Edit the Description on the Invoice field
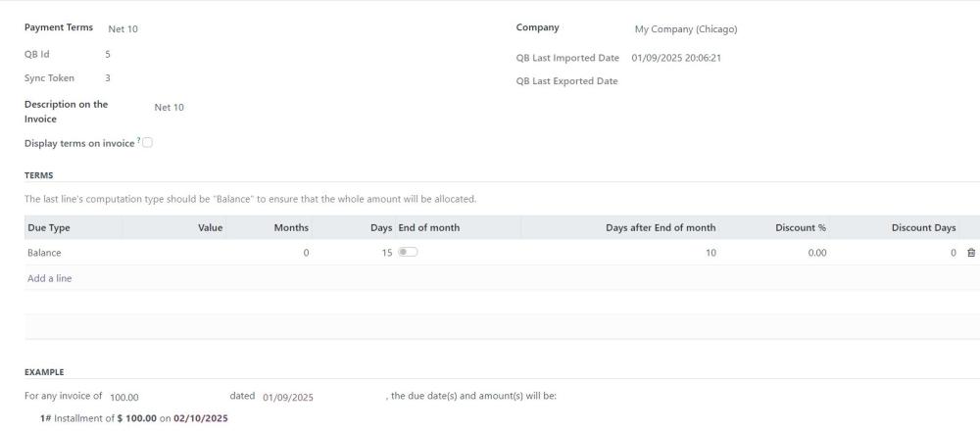Viewport: 980px width, 432px height. pos(170,108)
